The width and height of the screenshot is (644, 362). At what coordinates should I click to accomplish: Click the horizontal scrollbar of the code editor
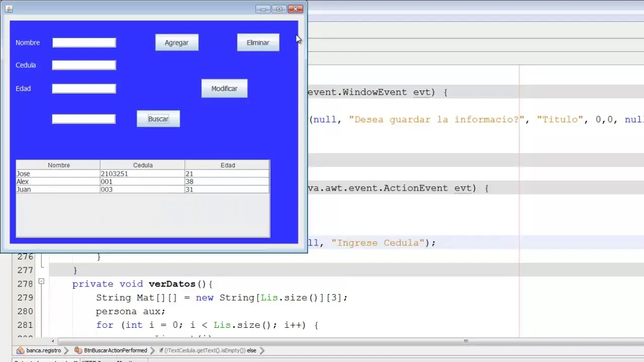pos(466,341)
